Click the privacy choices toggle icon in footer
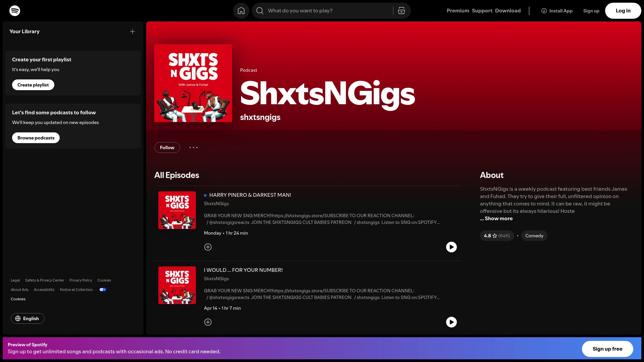The width and height of the screenshot is (644, 362). pos(103,290)
